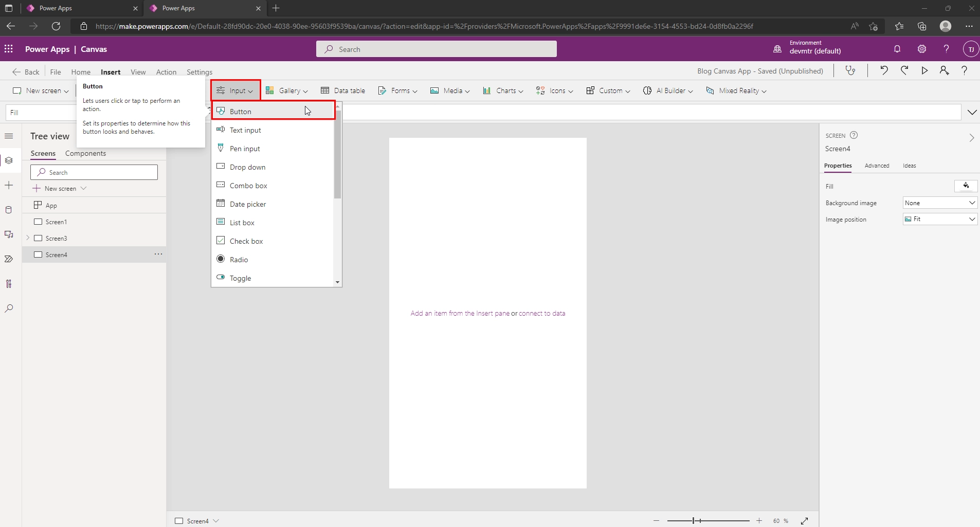This screenshot has width=980, height=527.
Task: Click the purple header help question mark
Action: tap(946, 49)
